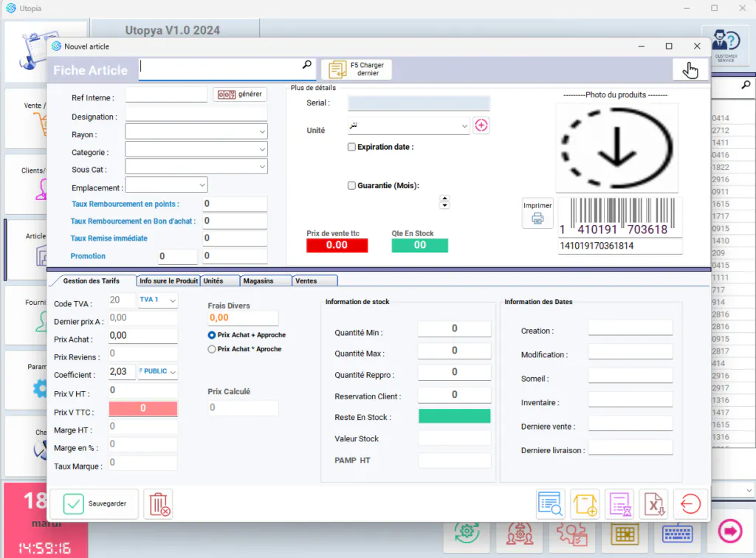Click the Designation input field
This screenshot has height=558, width=756.
point(196,114)
